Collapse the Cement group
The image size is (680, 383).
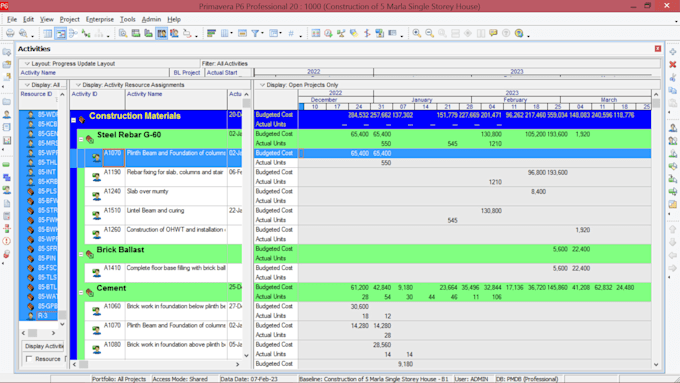pos(81,292)
